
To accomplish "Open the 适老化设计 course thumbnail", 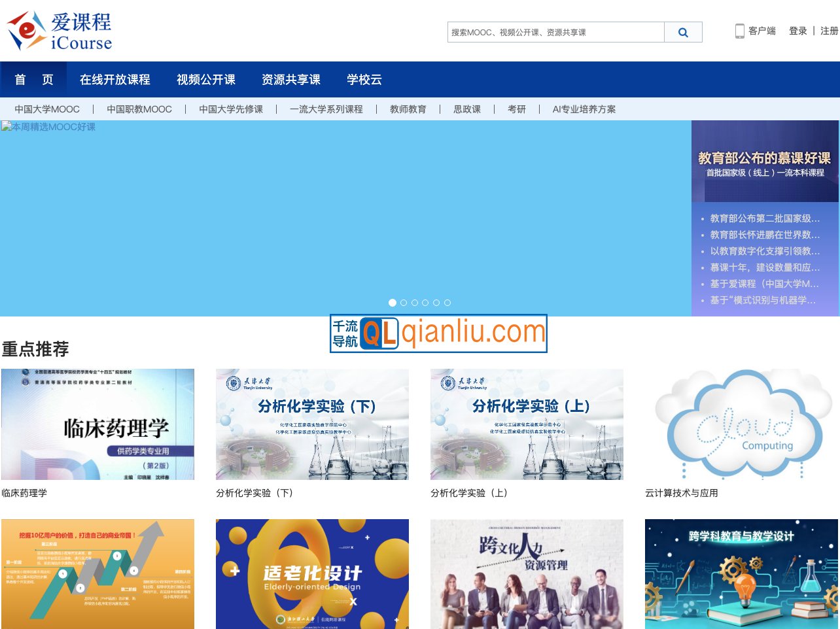I will click(x=312, y=574).
